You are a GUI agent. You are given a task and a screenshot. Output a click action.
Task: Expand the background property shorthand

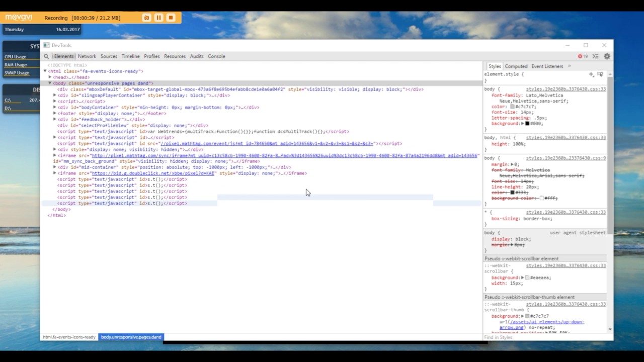(x=523, y=123)
